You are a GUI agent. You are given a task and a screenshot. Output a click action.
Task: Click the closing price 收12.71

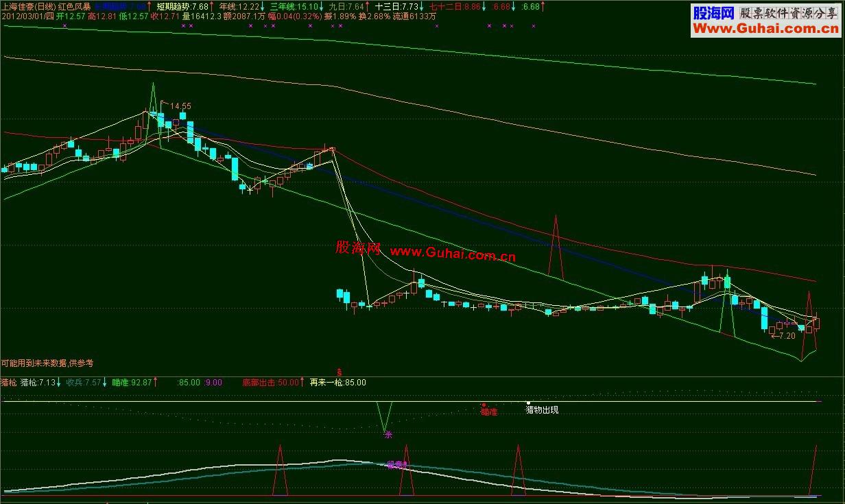click(165, 16)
